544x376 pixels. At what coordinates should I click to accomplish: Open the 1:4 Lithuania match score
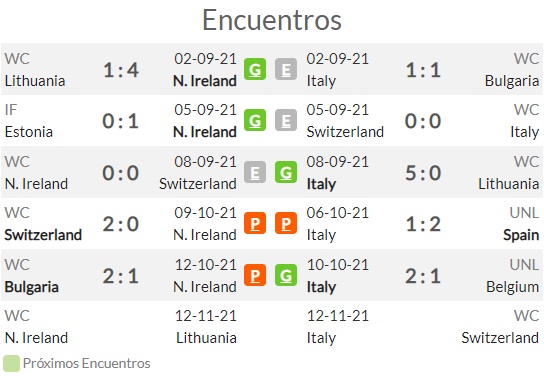[x=121, y=70]
